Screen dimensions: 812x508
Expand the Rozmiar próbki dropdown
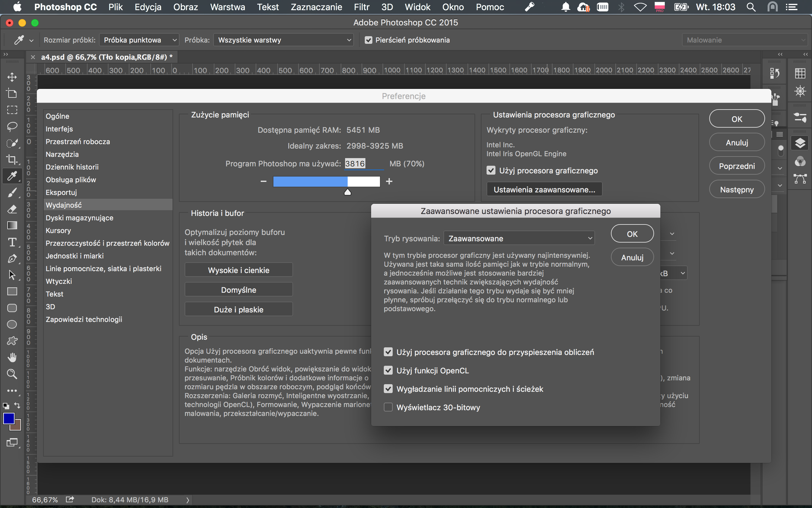(139, 40)
